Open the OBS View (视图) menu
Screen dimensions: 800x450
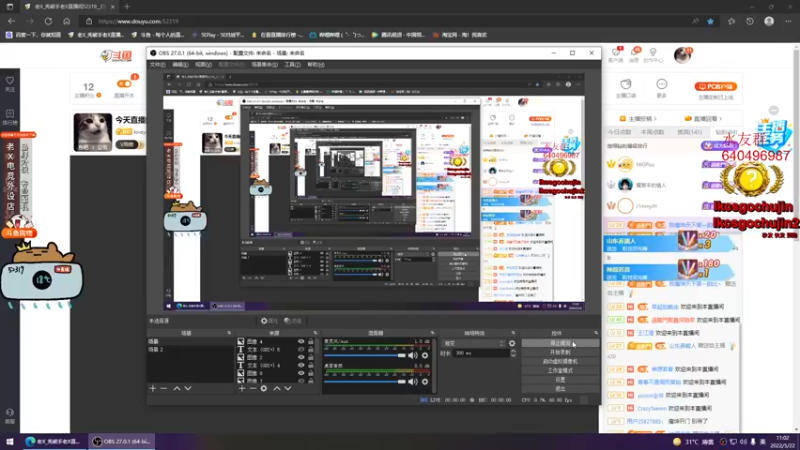203,65
